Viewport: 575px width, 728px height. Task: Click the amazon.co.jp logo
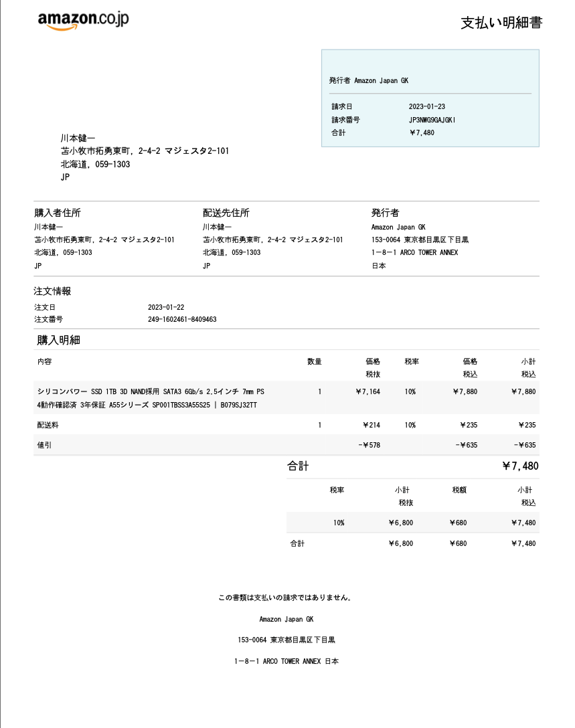(x=83, y=21)
